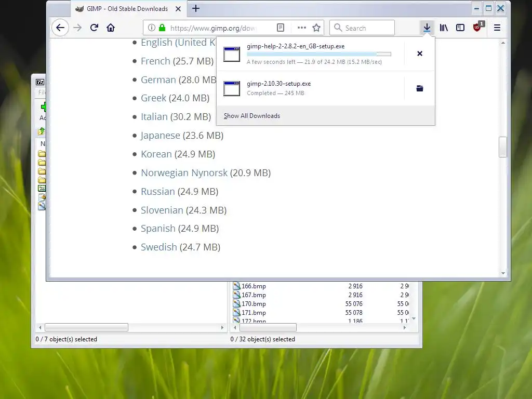
Task: Click the up-folder icon in 7-Zip
Action: pos(42,131)
